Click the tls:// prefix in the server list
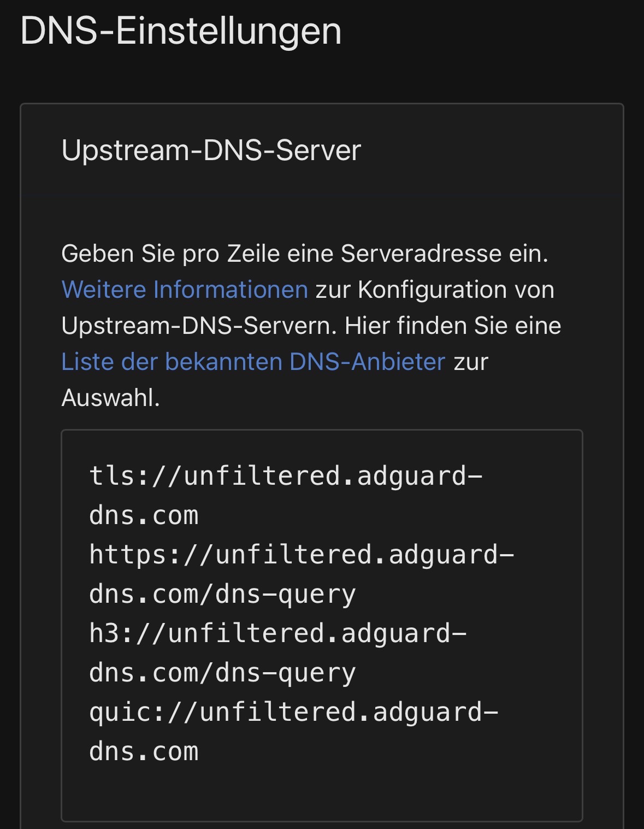The width and height of the screenshot is (644, 829). click(120, 476)
